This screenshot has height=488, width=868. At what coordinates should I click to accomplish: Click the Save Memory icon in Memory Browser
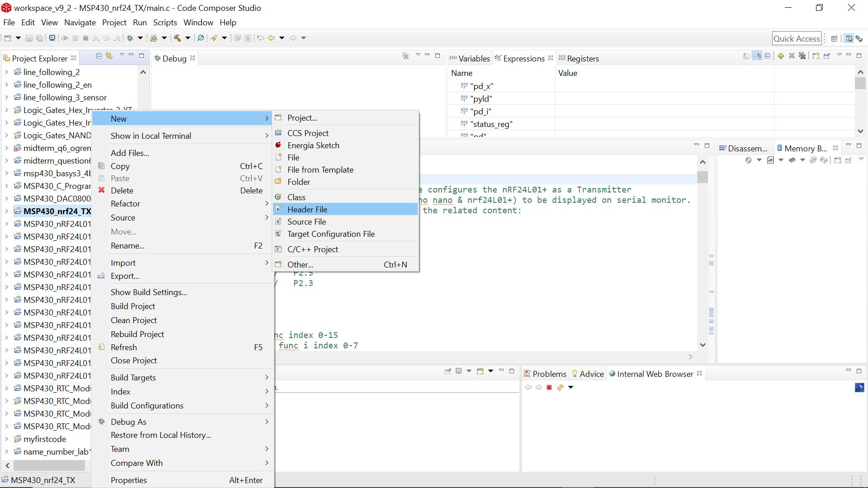pos(770,160)
